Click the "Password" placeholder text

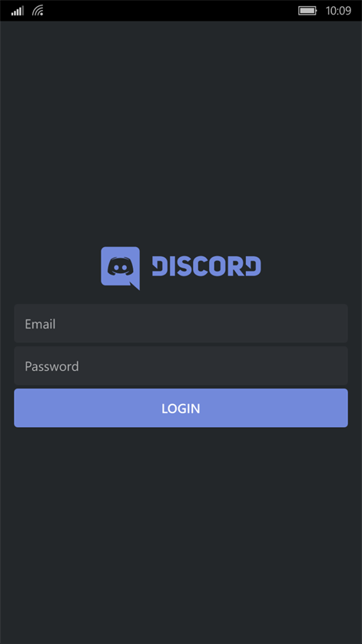point(51,366)
